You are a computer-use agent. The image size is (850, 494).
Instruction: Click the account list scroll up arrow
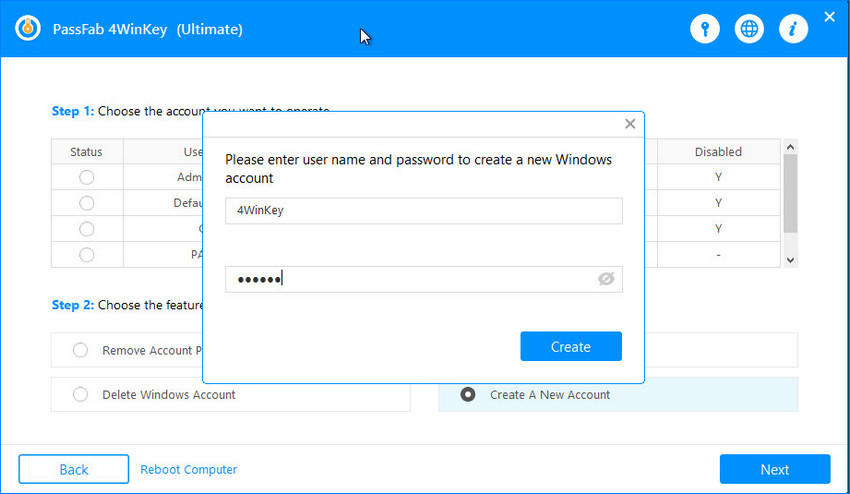coord(790,147)
